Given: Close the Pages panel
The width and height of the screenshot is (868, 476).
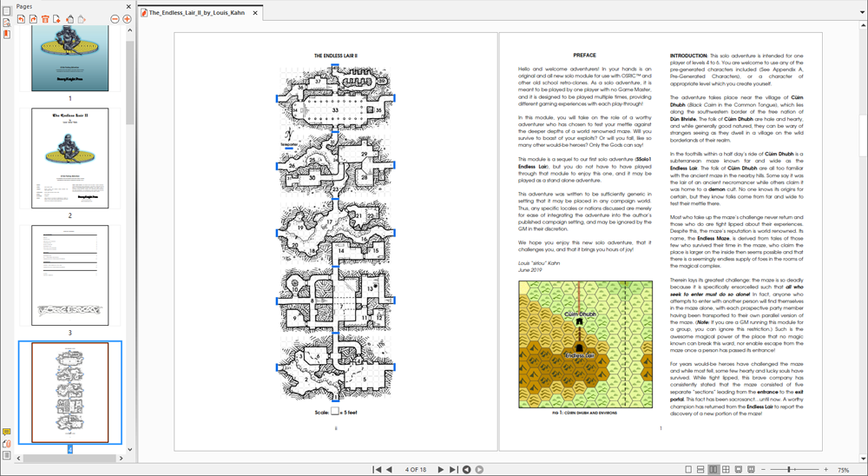Looking at the screenshot, I should [128, 6].
